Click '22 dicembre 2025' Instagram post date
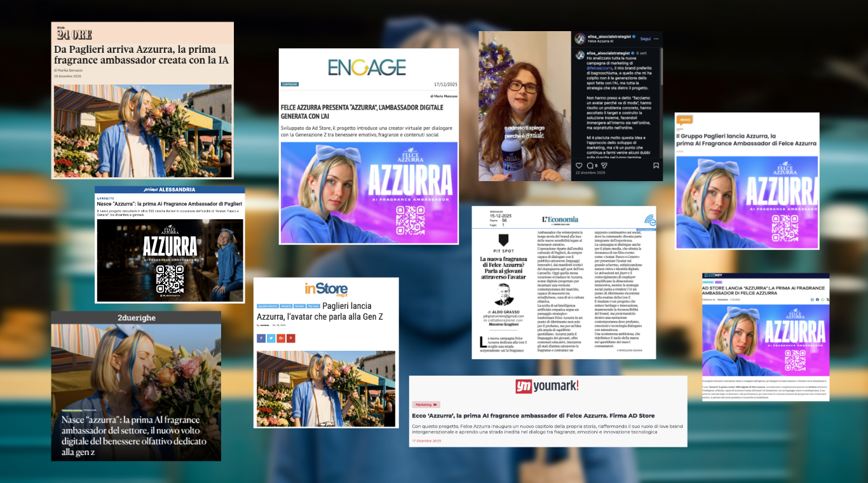This screenshot has height=483, width=868. 590,173
